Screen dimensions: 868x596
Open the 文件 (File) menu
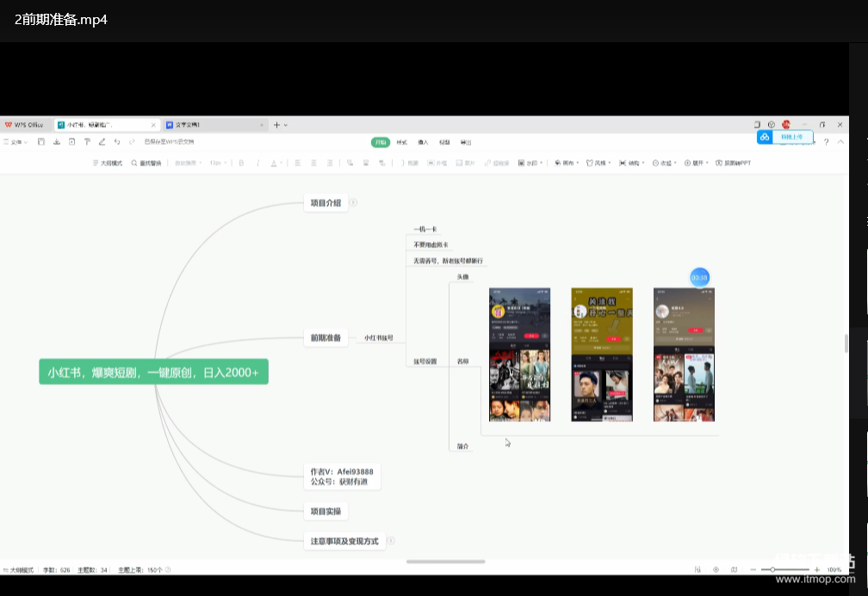(15, 142)
